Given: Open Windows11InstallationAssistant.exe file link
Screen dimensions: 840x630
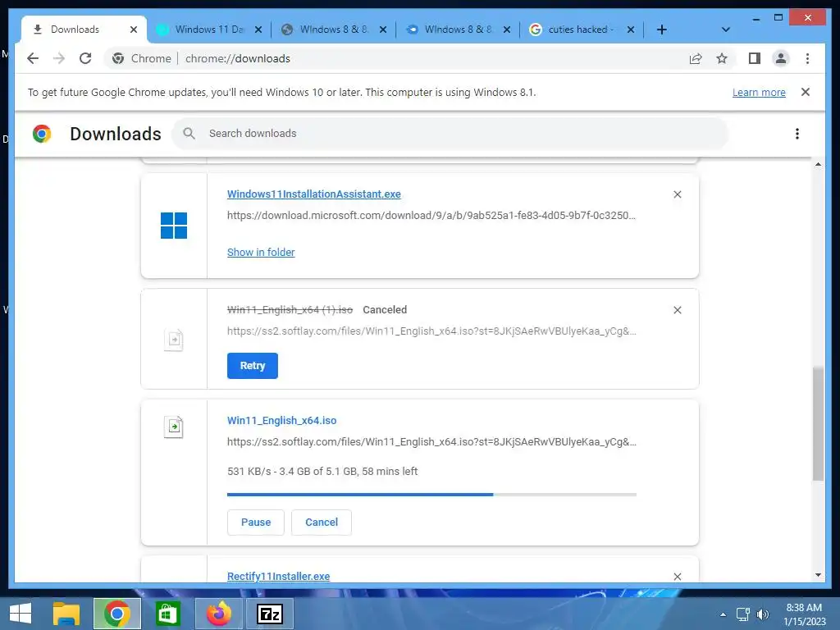Looking at the screenshot, I should point(314,194).
